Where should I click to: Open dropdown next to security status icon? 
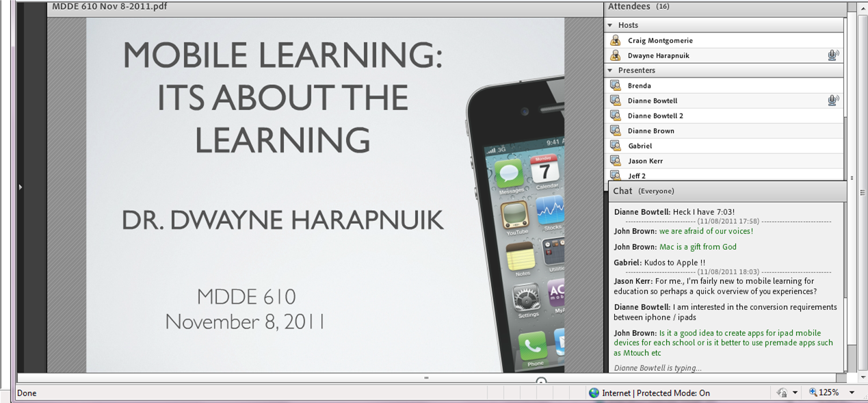click(x=795, y=393)
